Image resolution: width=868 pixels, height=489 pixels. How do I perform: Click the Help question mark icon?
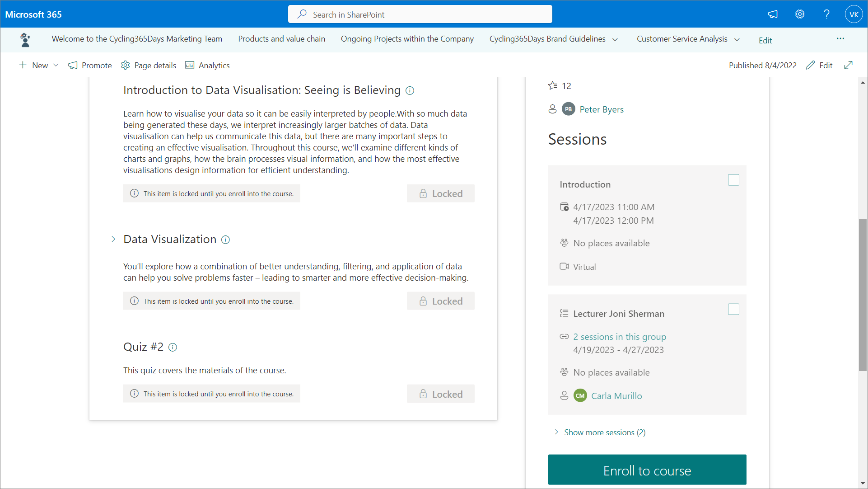826,14
